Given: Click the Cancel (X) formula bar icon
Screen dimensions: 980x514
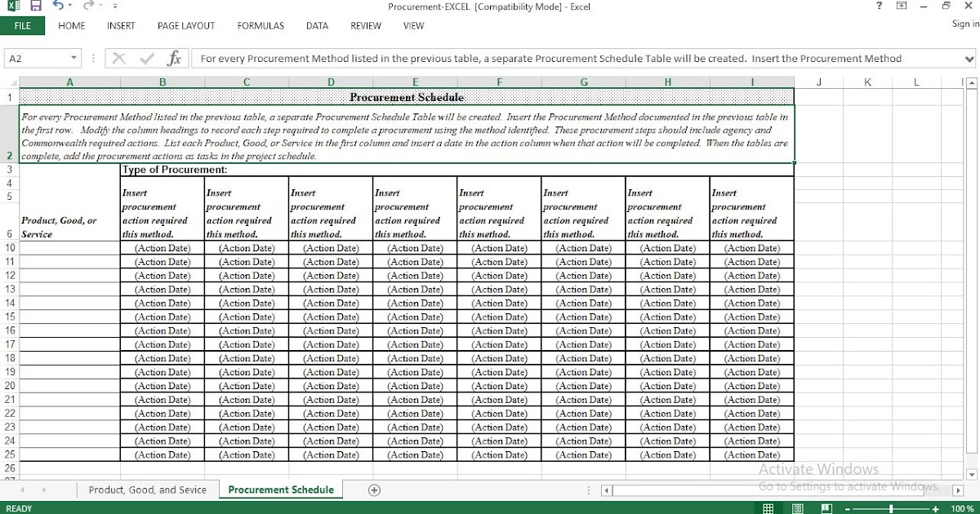Looking at the screenshot, I should [x=119, y=59].
